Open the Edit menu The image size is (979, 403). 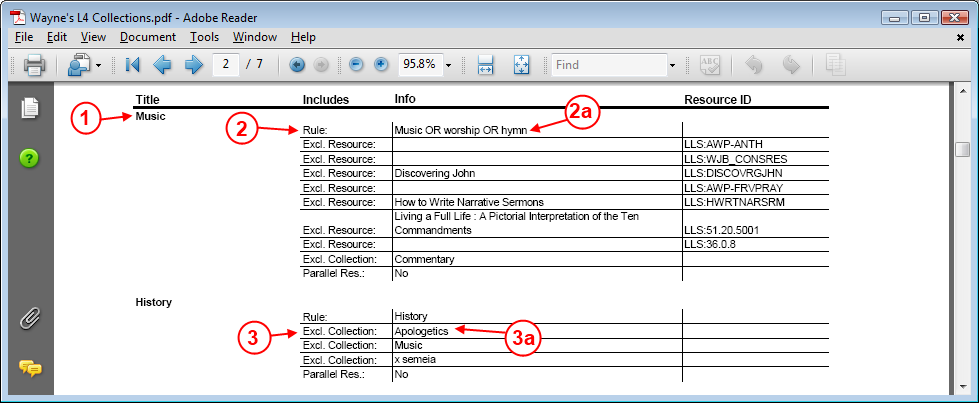[x=57, y=37]
